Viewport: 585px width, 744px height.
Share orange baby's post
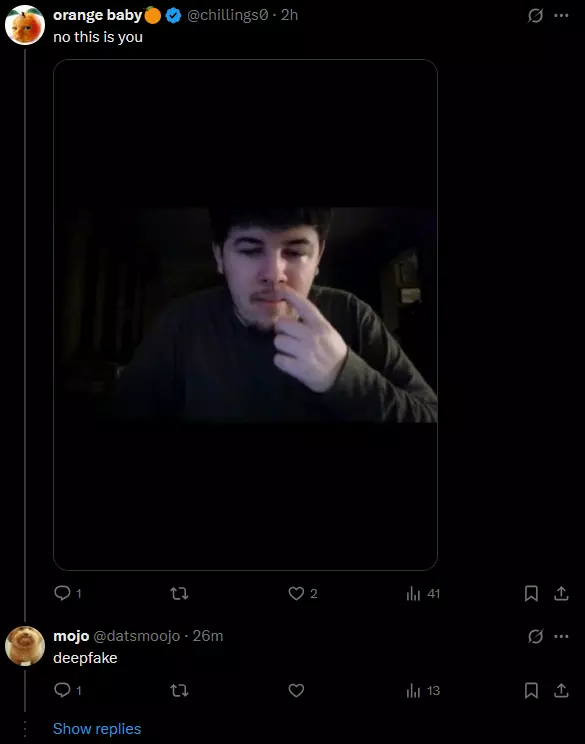[561, 593]
